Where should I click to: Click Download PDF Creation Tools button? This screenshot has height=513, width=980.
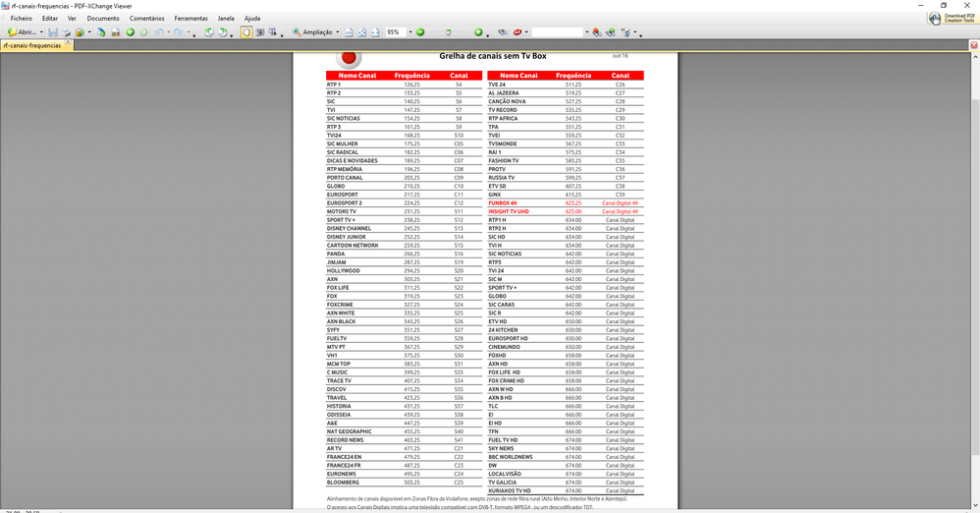coord(953,19)
